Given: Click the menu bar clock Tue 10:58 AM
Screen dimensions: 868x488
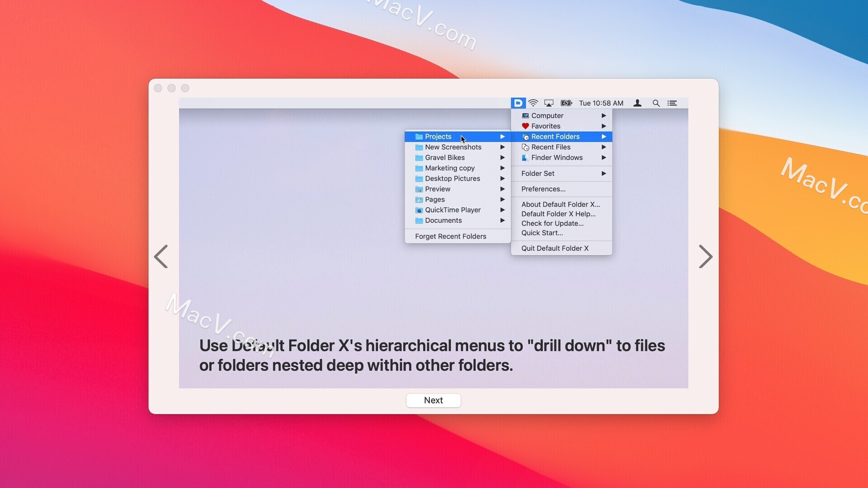Looking at the screenshot, I should click(601, 103).
